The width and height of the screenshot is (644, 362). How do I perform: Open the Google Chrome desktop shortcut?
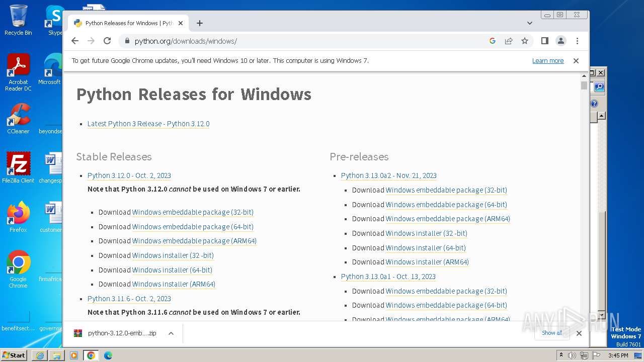pos(18,269)
